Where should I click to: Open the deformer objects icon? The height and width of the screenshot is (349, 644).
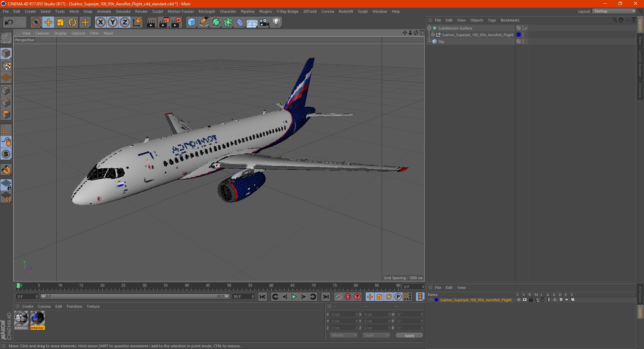pyautogui.click(x=240, y=22)
